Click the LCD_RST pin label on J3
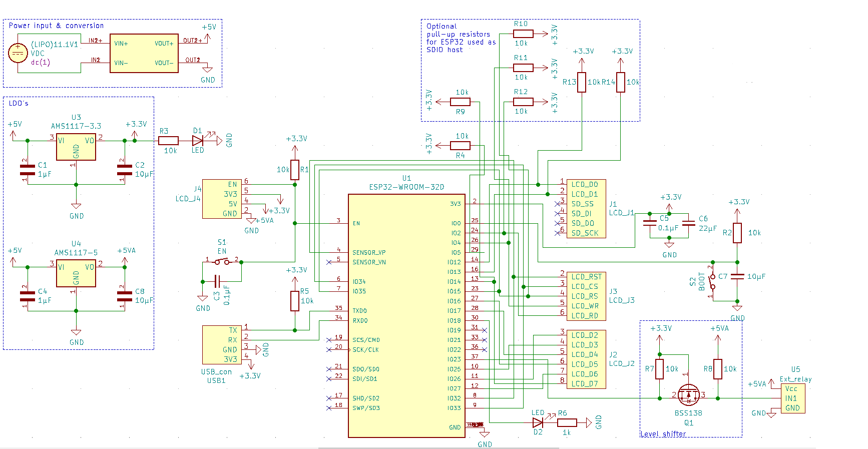 click(x=587, y=277)
